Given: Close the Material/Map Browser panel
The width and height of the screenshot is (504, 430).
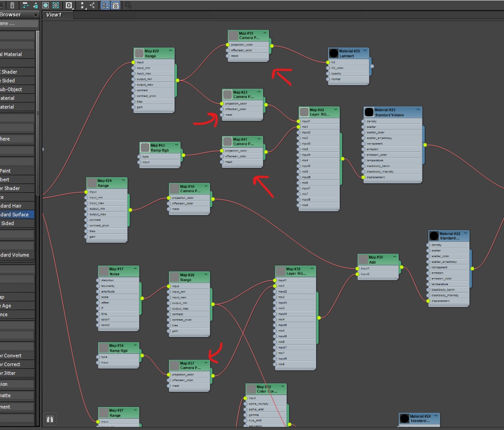Looking at the screenshot, I should click(x=36, y=14).
